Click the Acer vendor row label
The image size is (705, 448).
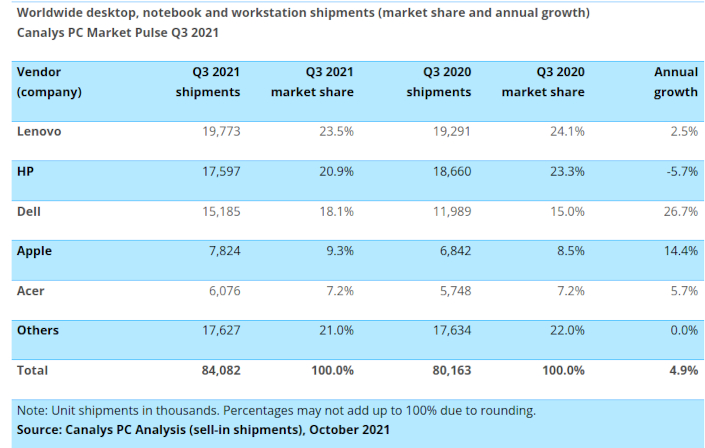[31, 290]
